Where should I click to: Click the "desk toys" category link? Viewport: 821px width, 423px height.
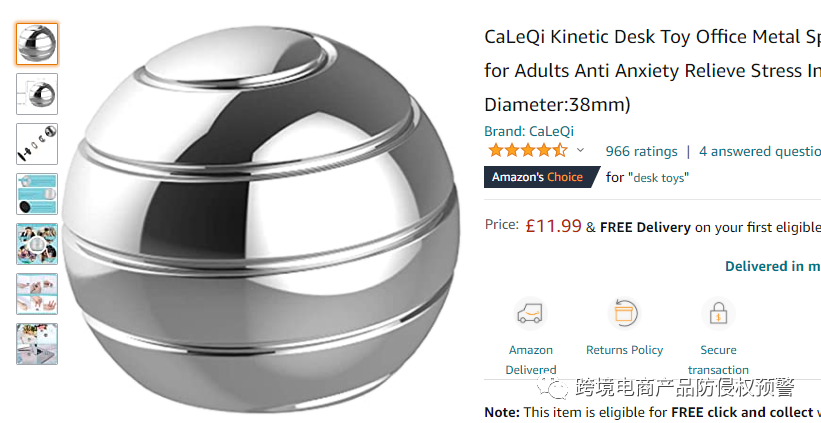(658, 178)
